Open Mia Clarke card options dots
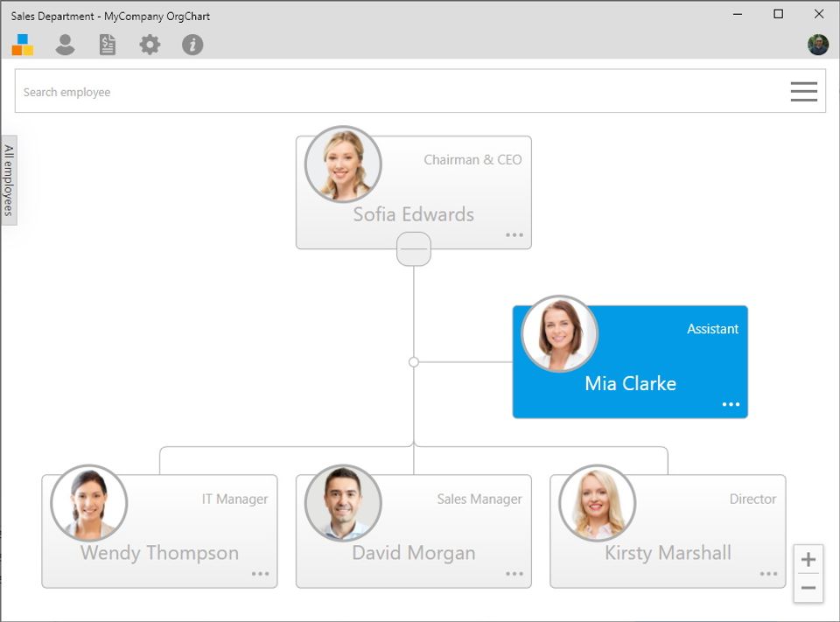The image size is (840, 622). click(x=731, y=404)
